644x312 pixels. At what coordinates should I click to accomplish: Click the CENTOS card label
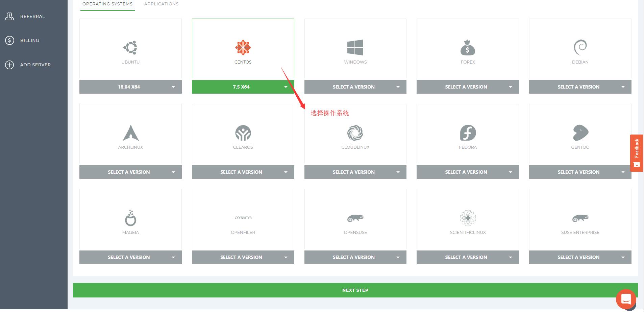[243, 62]
